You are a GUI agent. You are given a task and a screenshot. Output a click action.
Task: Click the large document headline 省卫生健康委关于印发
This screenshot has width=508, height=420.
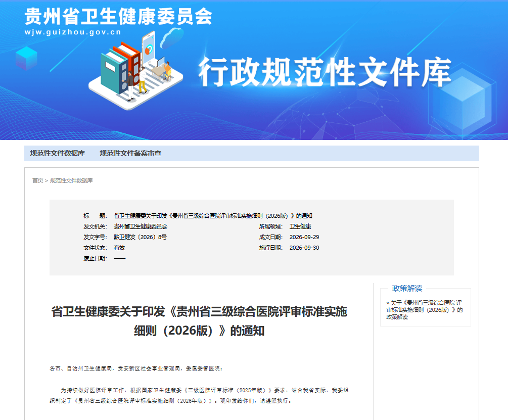click(199, 321)
